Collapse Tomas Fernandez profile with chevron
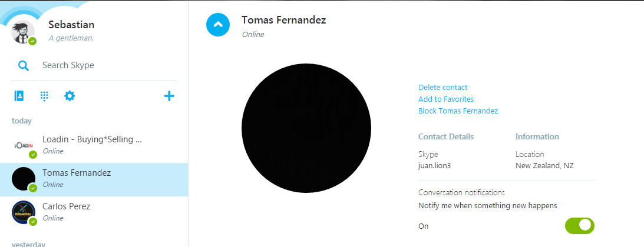The width and height of the screenshot is (644, 247). pos(218,25)
